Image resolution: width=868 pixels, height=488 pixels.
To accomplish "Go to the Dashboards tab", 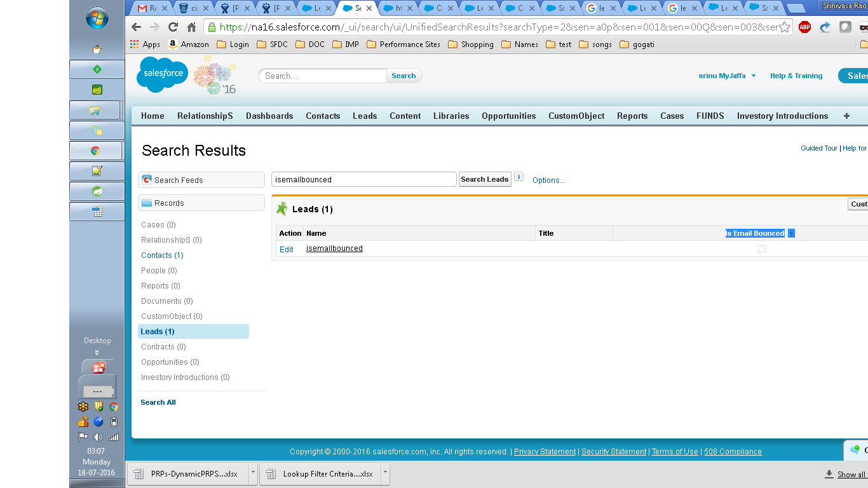I will 269,116.
